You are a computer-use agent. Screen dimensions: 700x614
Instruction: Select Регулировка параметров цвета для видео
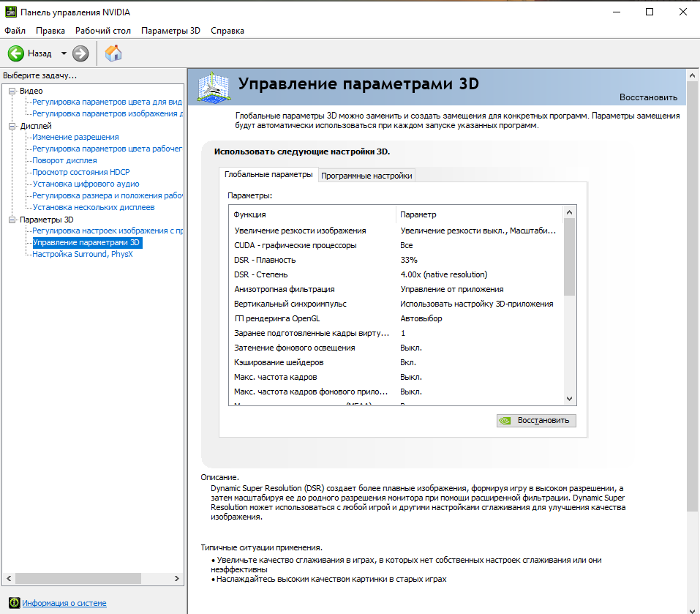point(107,102)
